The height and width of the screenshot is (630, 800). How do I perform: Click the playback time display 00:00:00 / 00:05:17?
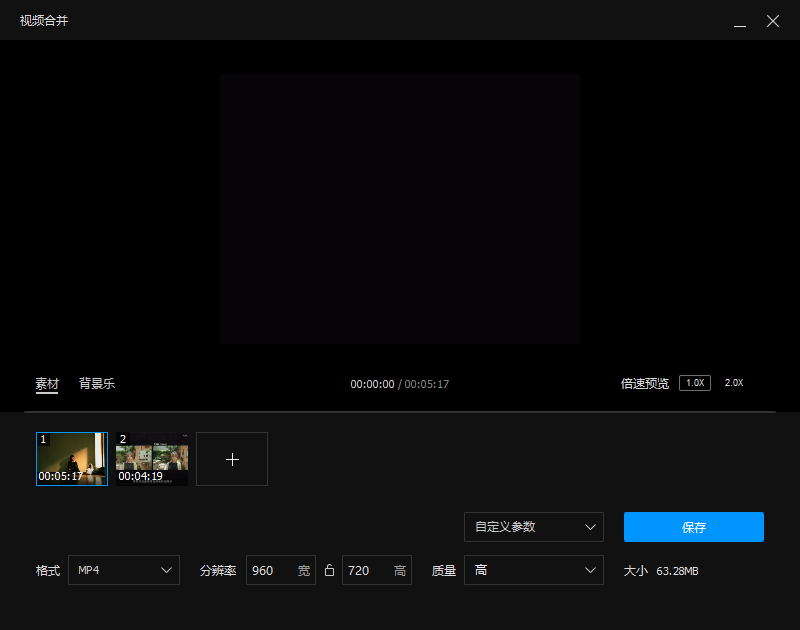pyautogui.click(x=400, y=383)
